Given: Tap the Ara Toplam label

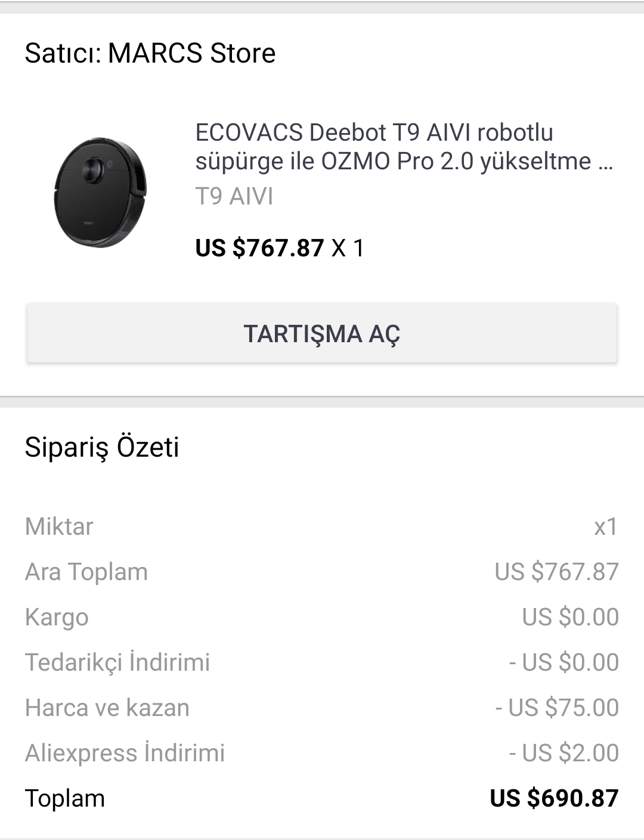Looking at the screenshot, I should click(x=86, y=572).
